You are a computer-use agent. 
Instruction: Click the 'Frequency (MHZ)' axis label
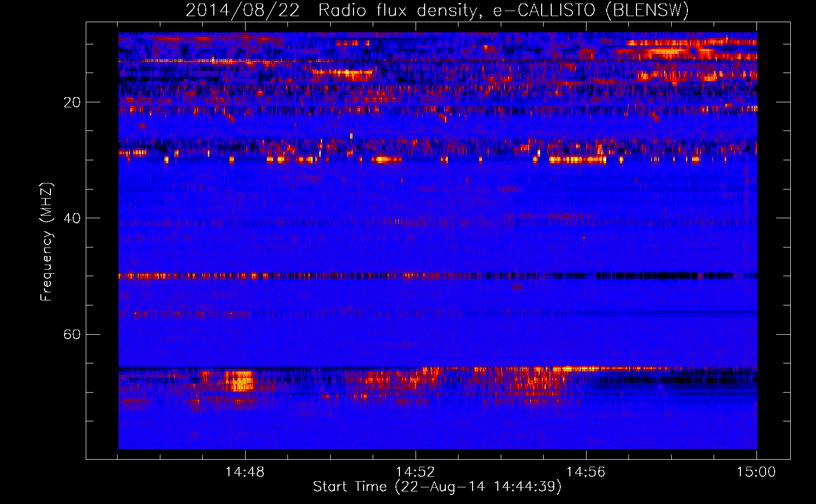coord(46,242)
